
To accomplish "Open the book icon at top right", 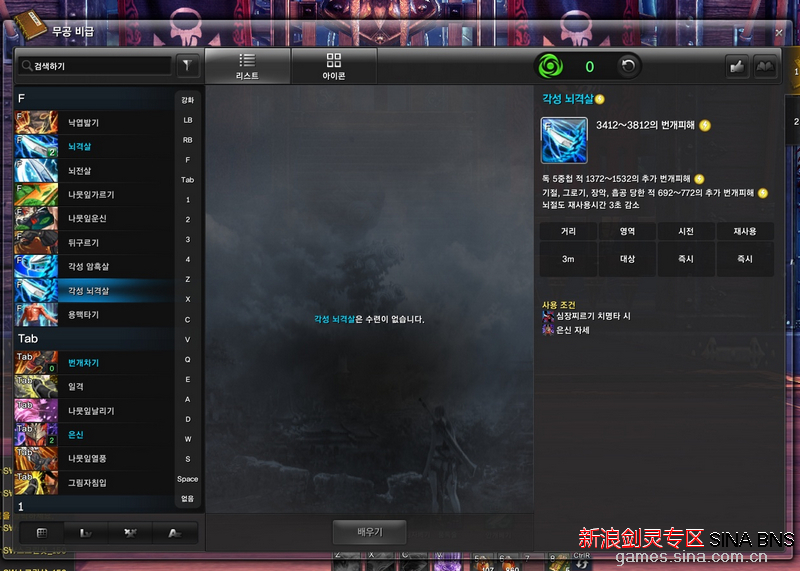I will click(x=765, y=66).
